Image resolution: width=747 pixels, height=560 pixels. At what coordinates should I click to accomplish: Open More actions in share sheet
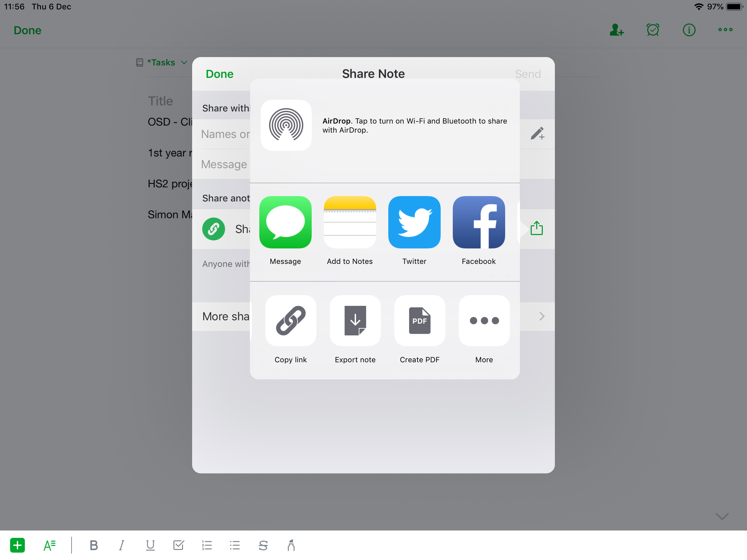tap(484, 321)
